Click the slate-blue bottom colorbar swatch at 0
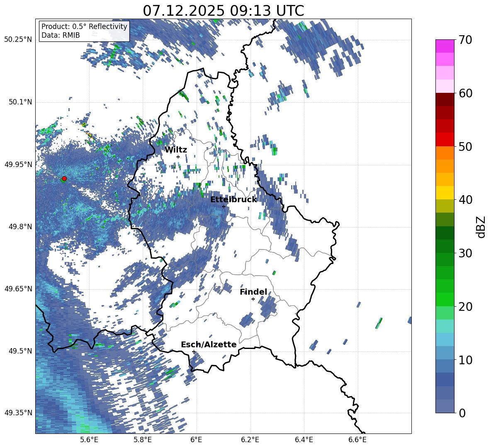This screenshot has width=491, height=448. (445, 406)
